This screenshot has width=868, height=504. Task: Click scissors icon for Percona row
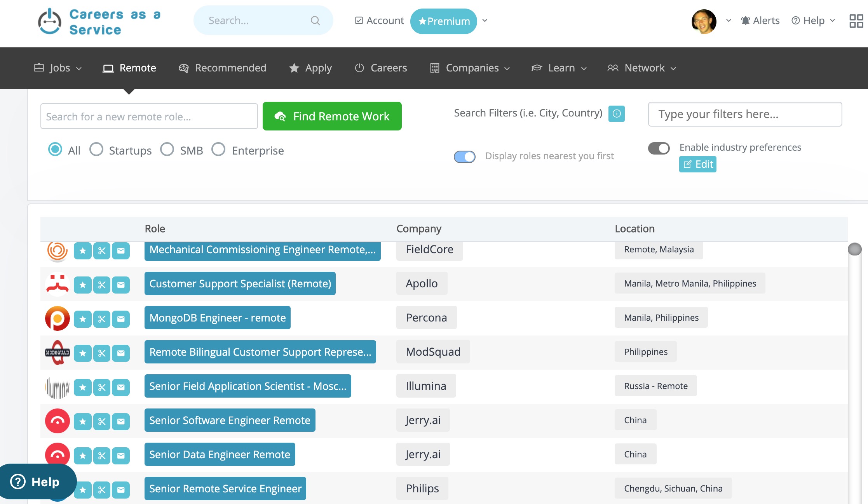[102, 319]
